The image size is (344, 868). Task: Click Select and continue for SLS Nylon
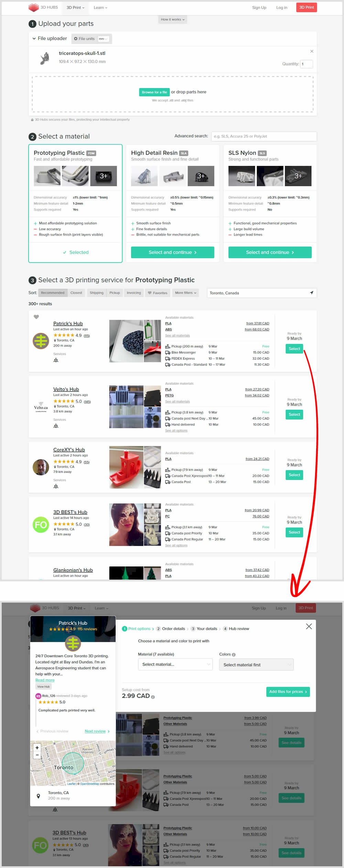point(270,252)
